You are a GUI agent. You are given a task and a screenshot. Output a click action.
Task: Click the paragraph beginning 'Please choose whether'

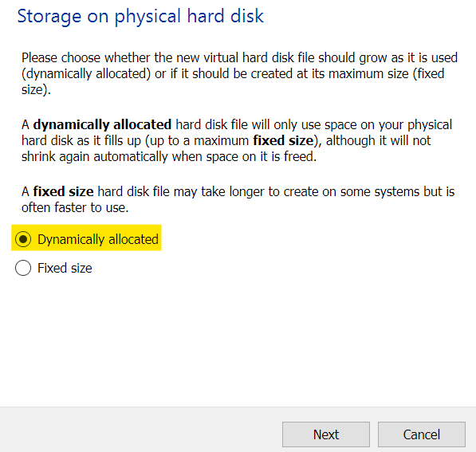239,73
